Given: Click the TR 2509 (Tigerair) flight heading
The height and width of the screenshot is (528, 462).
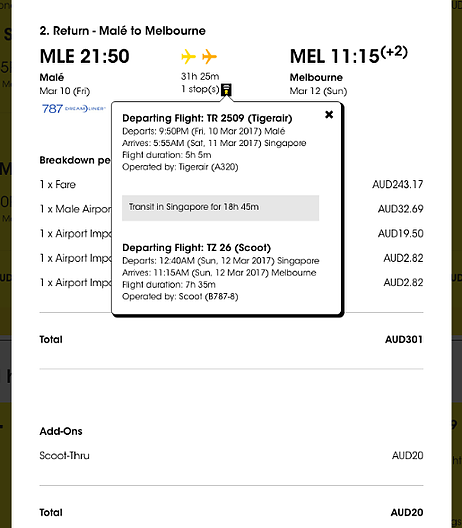Looking at the screenshot, I should coord(207,118).
